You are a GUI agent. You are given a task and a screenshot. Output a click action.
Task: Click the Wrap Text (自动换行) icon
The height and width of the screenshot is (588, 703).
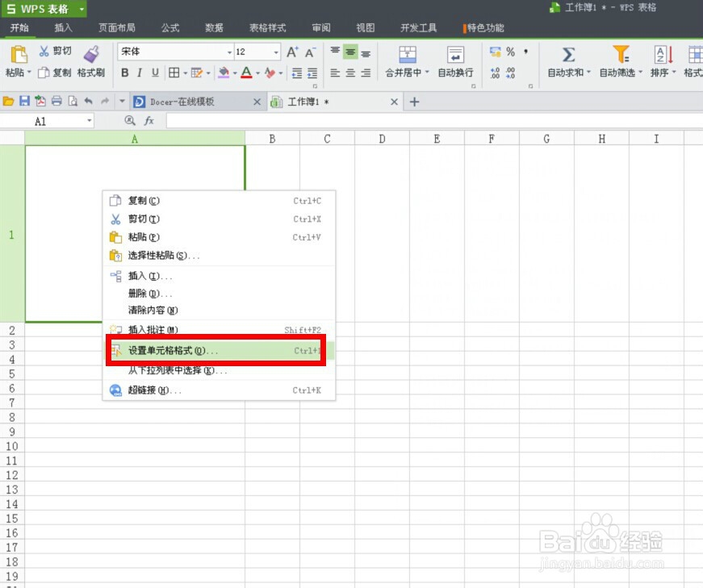pos(455,55)
